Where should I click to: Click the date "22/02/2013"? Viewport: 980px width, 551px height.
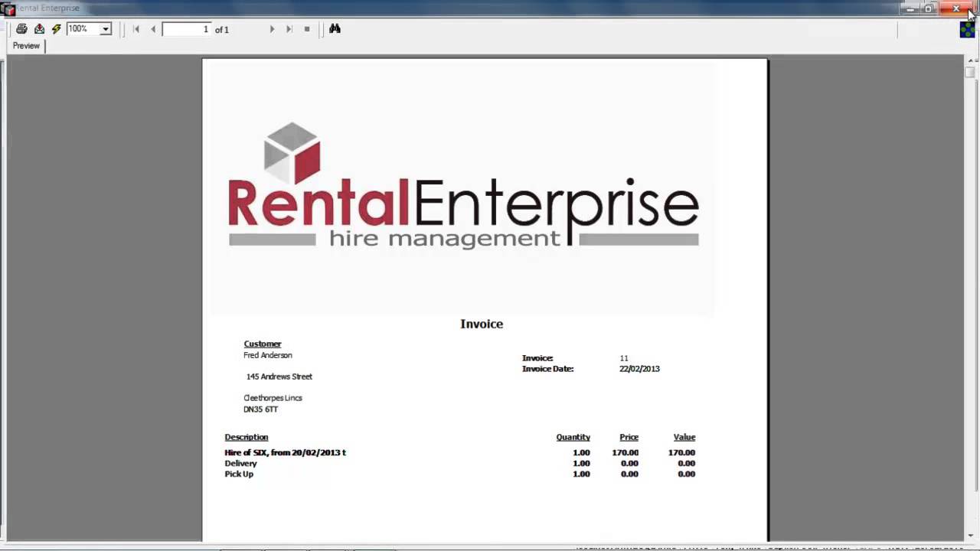(x=639, y=369)
